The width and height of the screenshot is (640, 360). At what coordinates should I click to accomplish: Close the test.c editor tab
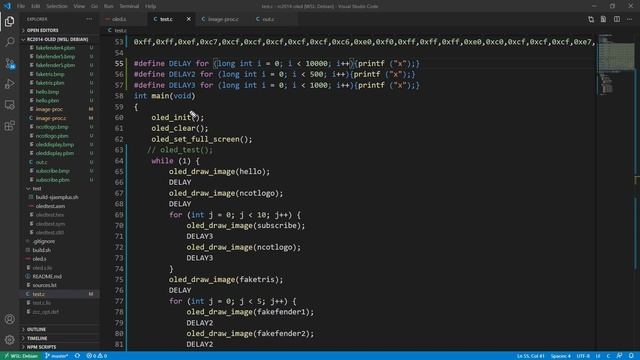(x=189, y=19)
